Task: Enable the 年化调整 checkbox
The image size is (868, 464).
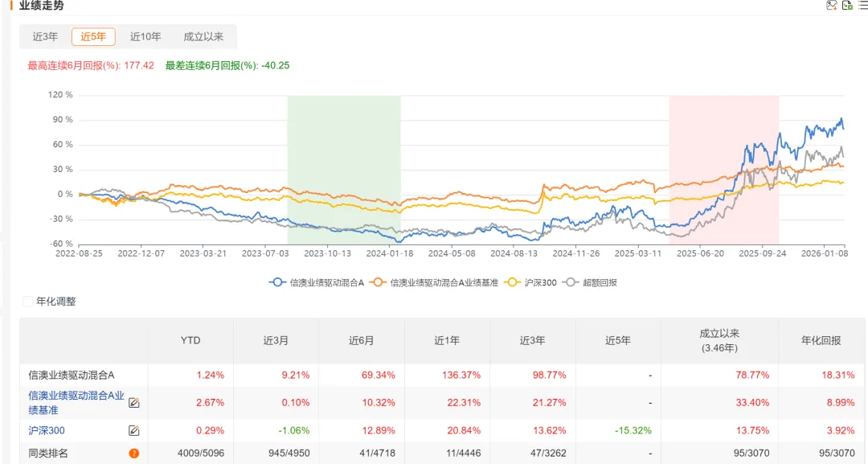Action: coord(27,302)
